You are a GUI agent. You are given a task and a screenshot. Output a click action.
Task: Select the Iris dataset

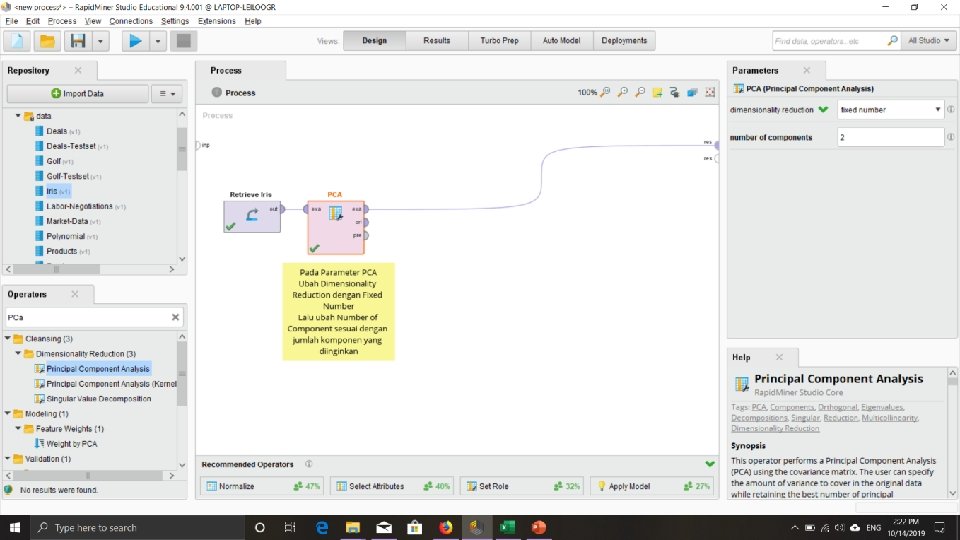[53, 191]
